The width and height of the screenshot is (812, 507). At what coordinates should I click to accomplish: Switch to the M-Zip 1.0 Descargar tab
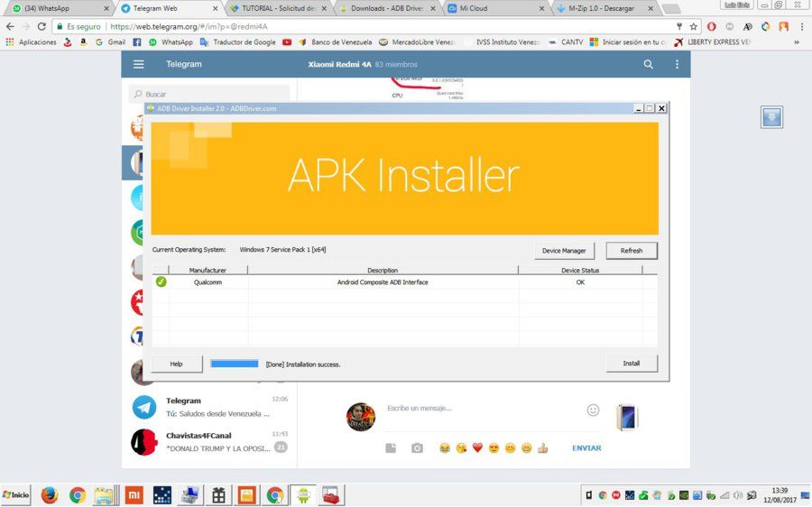click(x=604, y=8)
